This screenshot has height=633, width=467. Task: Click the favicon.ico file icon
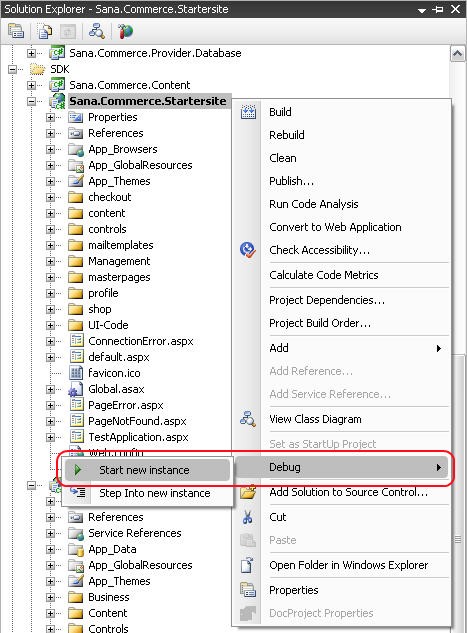coord(76,373)
